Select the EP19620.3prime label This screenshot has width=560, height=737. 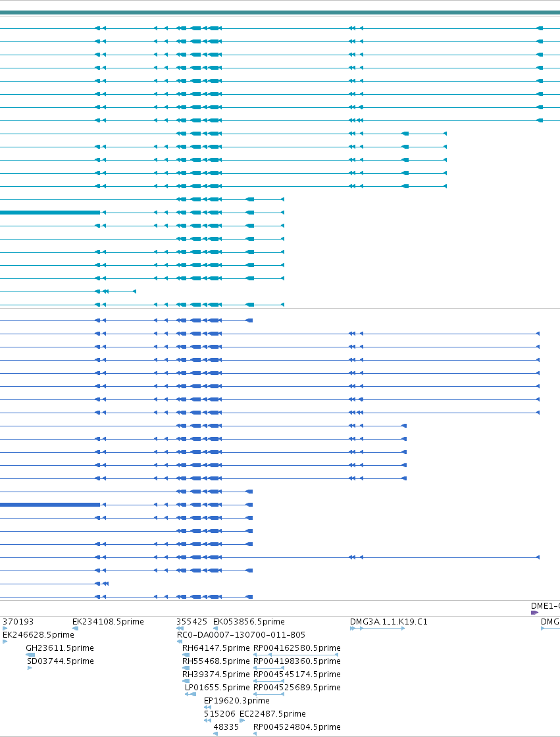point(236,700)
